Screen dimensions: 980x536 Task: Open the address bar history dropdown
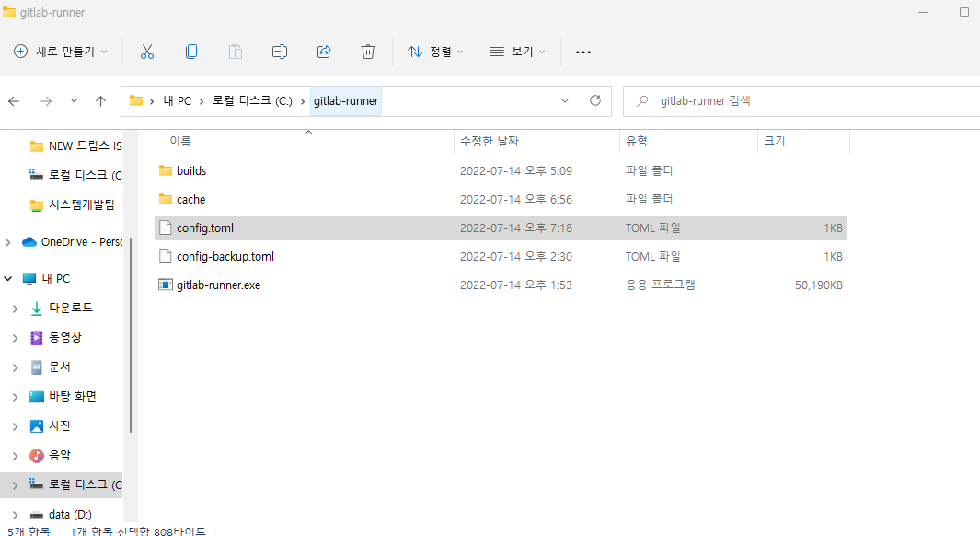click(x=565, y=100)
